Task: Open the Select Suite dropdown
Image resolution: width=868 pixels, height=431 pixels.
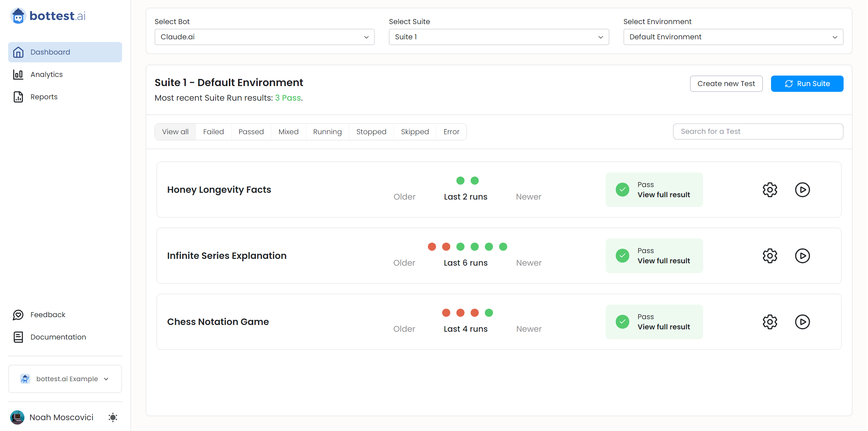Action: (x=498, y=37)
